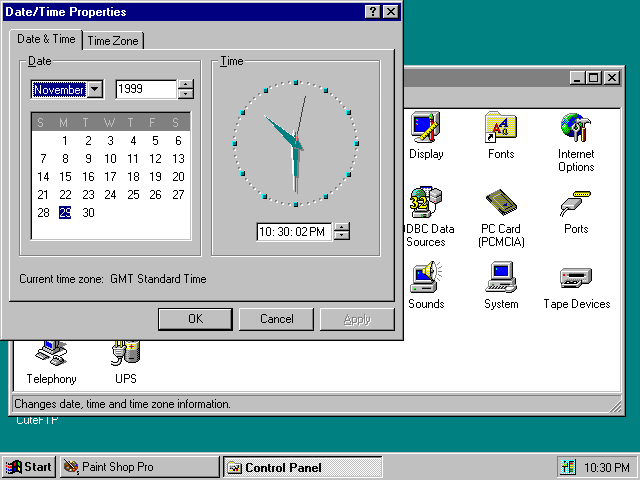Open the Internet Options icon
The image size is (640, 480).
(576, 128)
